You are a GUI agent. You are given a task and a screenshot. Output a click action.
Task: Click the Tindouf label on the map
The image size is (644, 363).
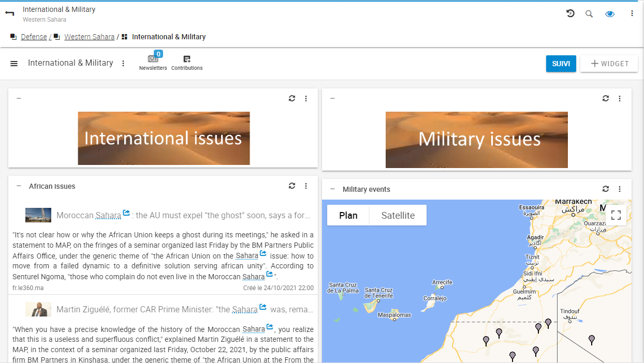click(x=570, y=313)
